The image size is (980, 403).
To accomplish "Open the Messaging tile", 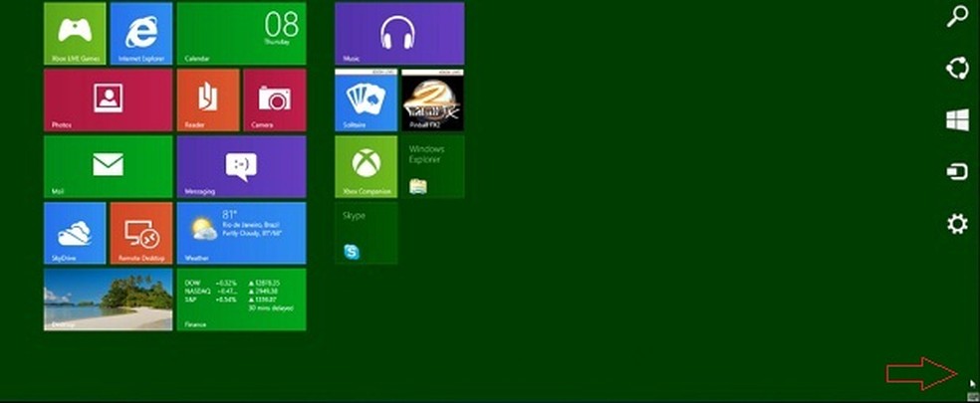I will point(241,167).
